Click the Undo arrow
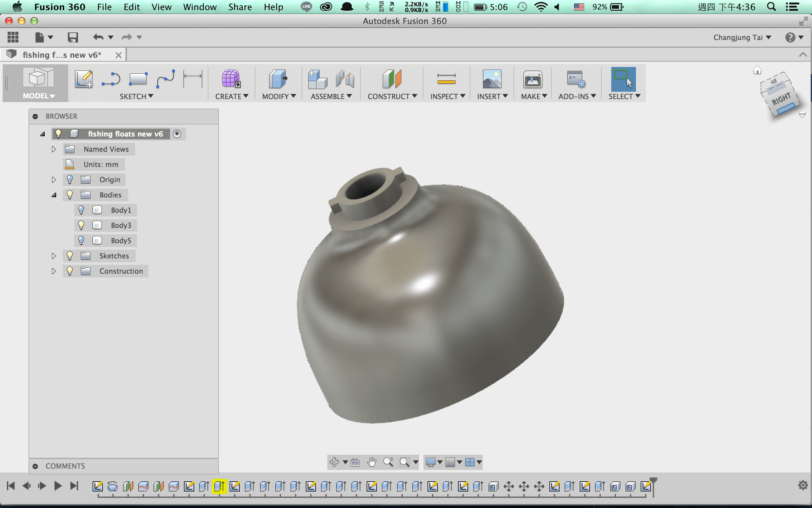Screen dimensions: 812x508 coord(98,37)
